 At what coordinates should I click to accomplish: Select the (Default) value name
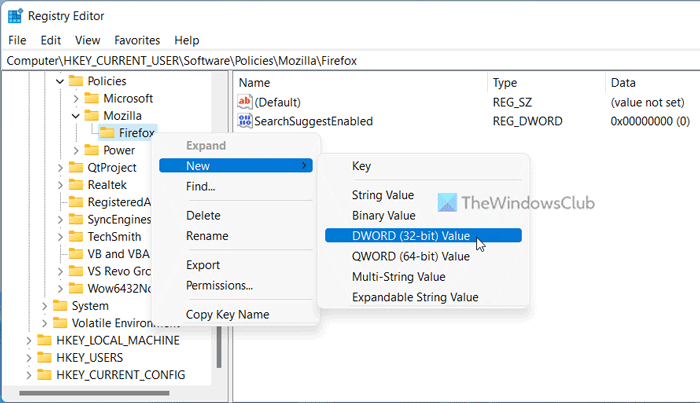tap(277, 103)
